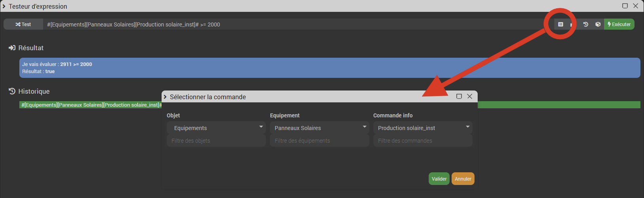Viewport: 644px width, 198px height.
Task: Click the command selection list icon
Action: 560,25
